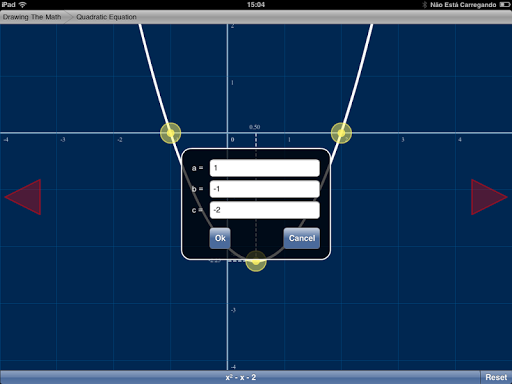Select the Quadratic Equation breadcrumb

[x=106, y=17]
